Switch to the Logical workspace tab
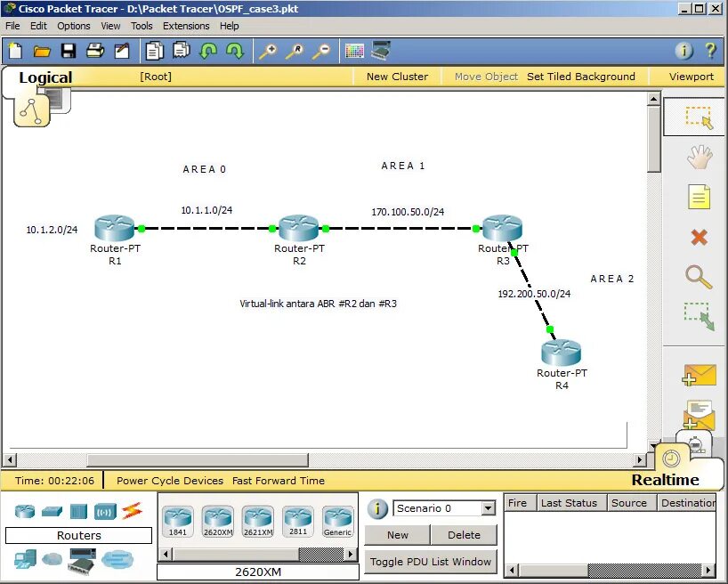The width and height of the screenshot is (728, 584). coord(45,77)
